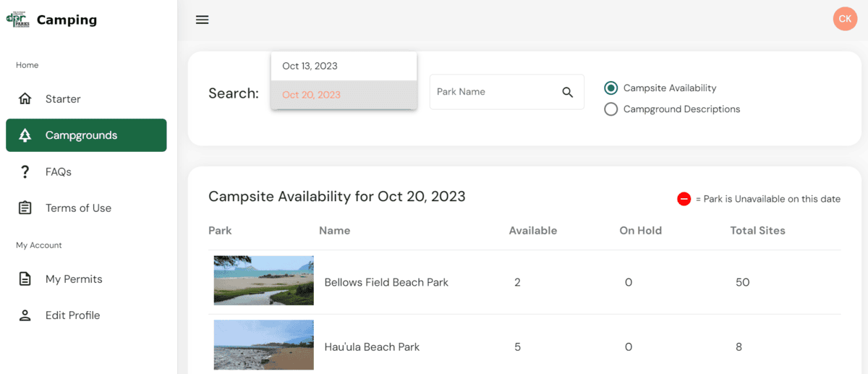Click Hau'ula available value 5
The height and width of the screenshot is (374, 868).
[518, 347]
